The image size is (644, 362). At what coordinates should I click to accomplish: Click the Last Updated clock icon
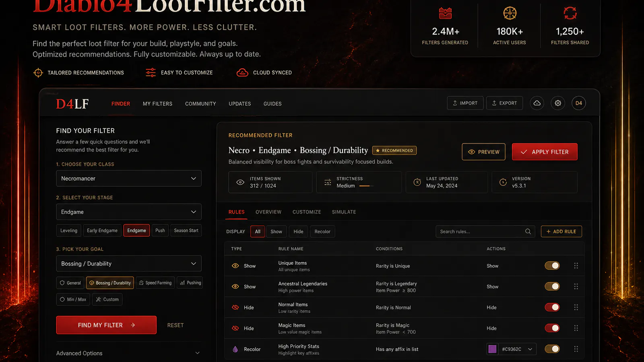point(417,182)
